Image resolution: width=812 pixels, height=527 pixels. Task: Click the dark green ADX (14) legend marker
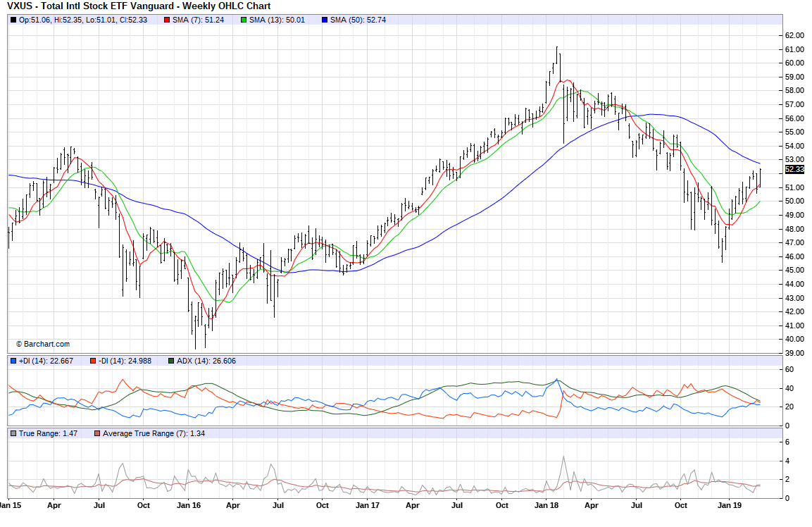171,361
